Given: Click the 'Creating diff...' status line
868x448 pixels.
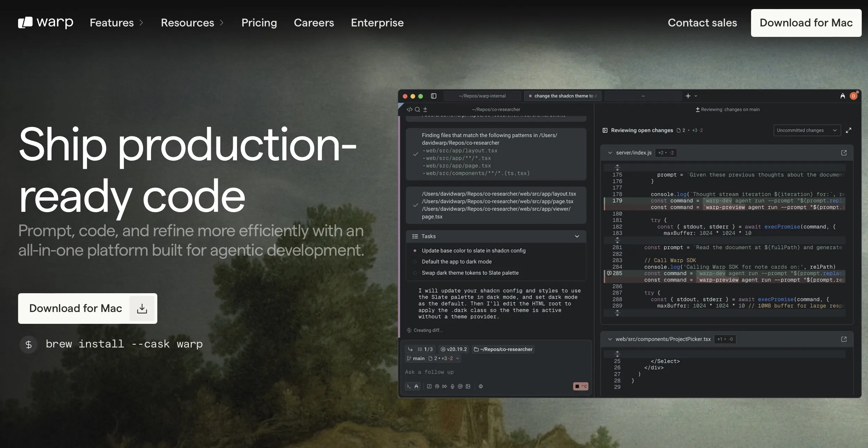Looking at the screenshot, I should (425, 330).
